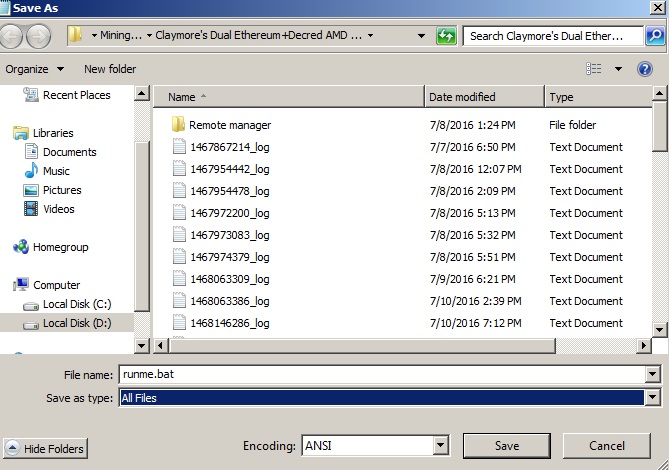The image size is (669, 470).
Task: Select file 1467973083_log
Action: [x=230, y=235]
